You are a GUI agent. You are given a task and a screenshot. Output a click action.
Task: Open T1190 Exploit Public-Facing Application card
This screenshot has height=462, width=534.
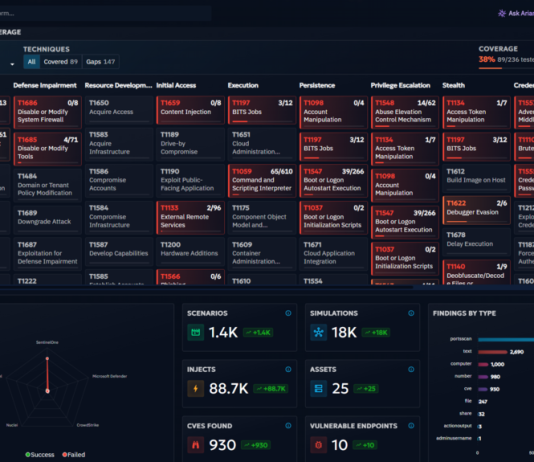click(190, 181)
